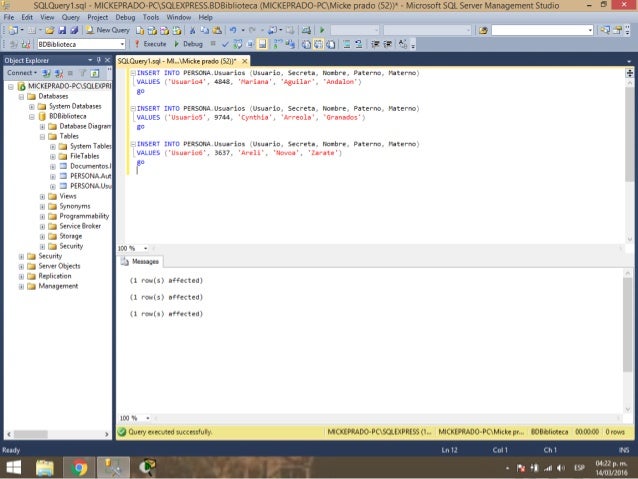Image resolution: width=638 pixels, height=479 pixels.
Task: Undo the last edit
Action: (x=233, y=30)
